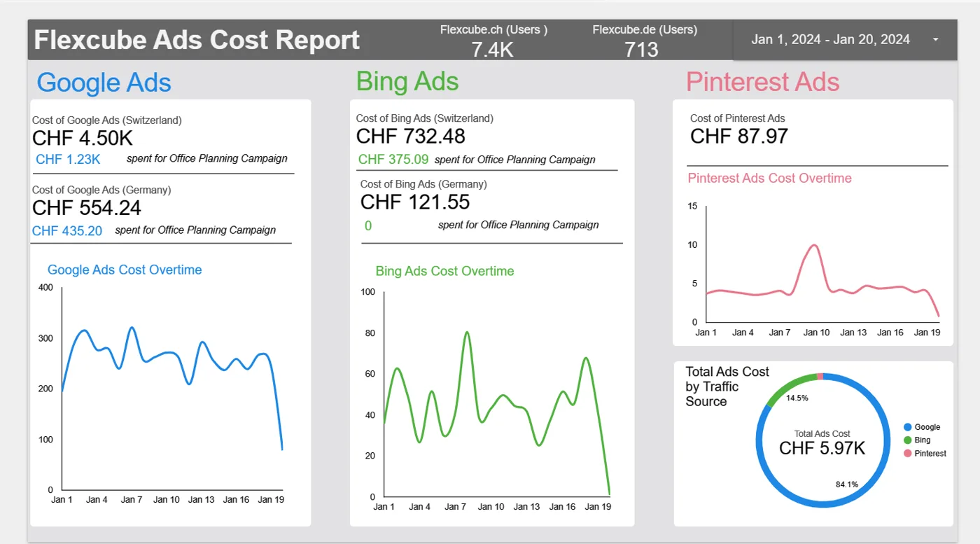This screenshot has width=980, height=544.
Task: Select the Bing label in the donut legend
Action: tap(923, 440)
